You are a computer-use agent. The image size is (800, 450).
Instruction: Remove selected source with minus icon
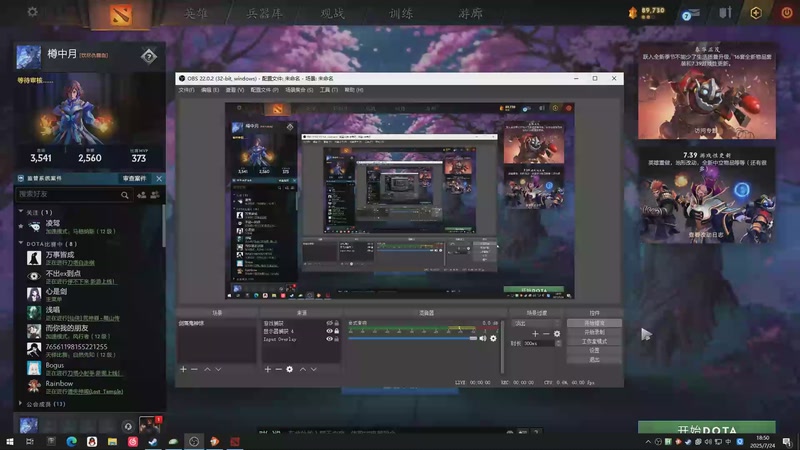pos(279,369)
